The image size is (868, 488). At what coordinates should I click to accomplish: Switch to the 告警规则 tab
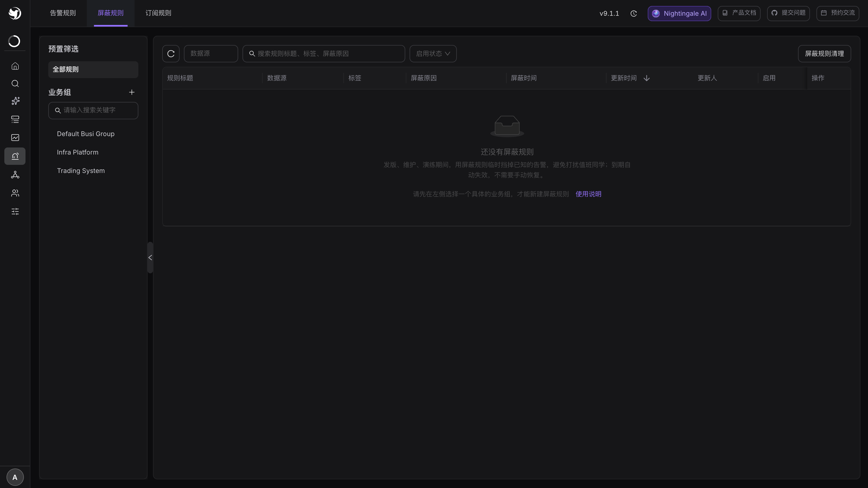tap(63, 13)
